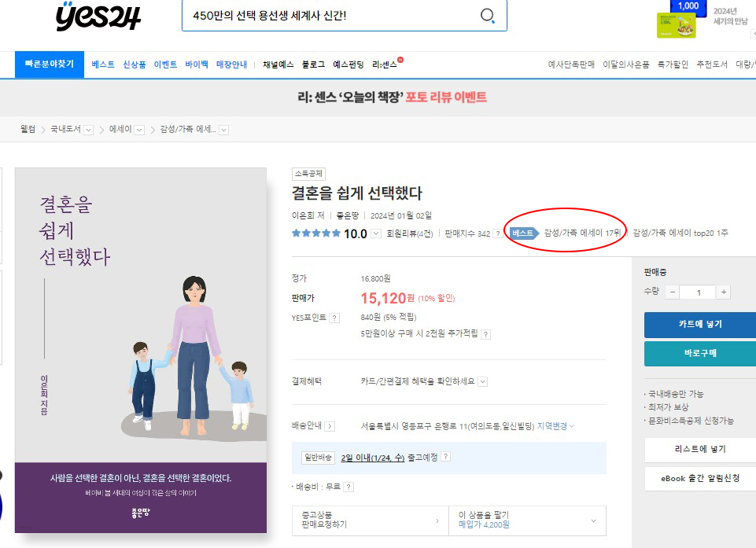Click the 매입가 4,200원 link
The height and width of the screenshot is (548, 756).
[484, 525]
